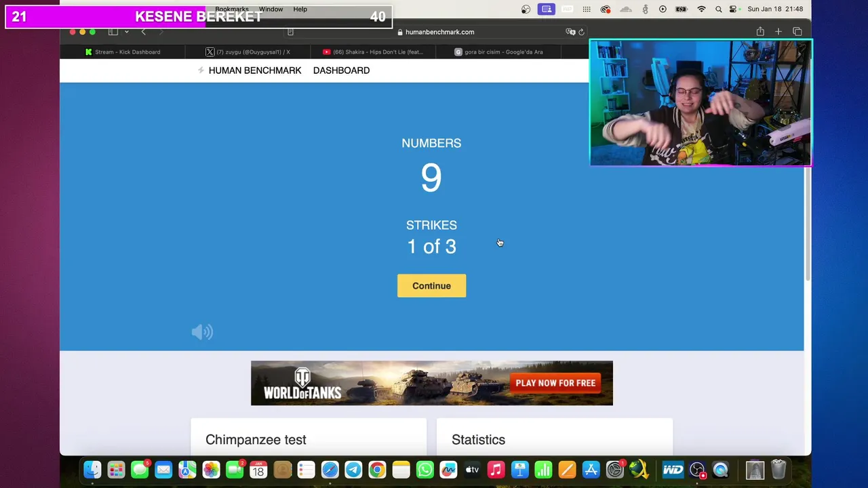Open Finder from the Dock

[x=92, y=469]
